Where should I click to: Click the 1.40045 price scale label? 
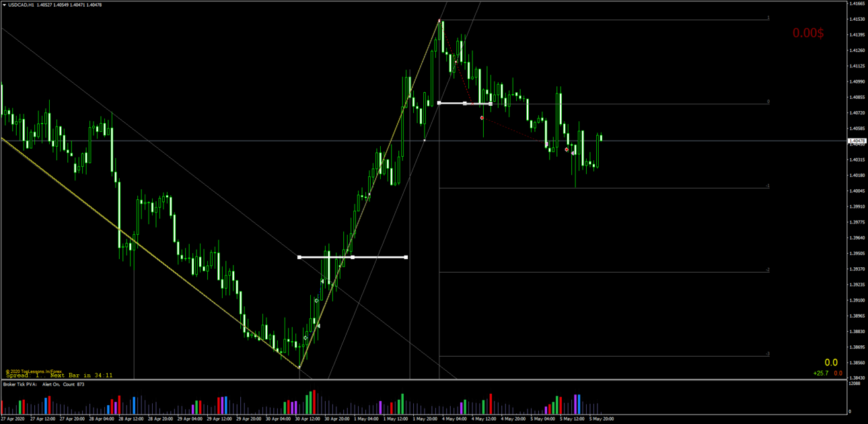(x=858, y=191)
